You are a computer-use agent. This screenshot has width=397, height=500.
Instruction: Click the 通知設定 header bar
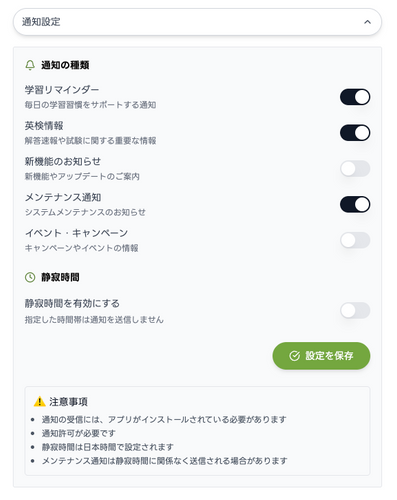(x=197, y=22)
